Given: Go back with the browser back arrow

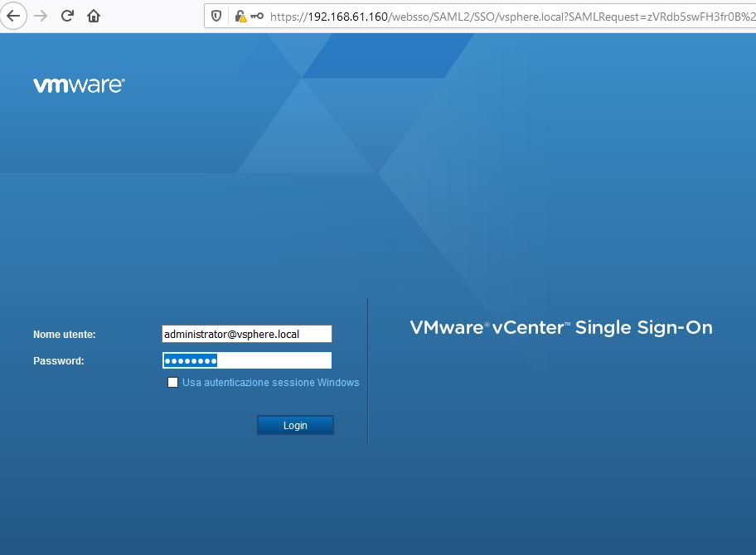Looking at the screenshot, I should [x=13, y=16].
